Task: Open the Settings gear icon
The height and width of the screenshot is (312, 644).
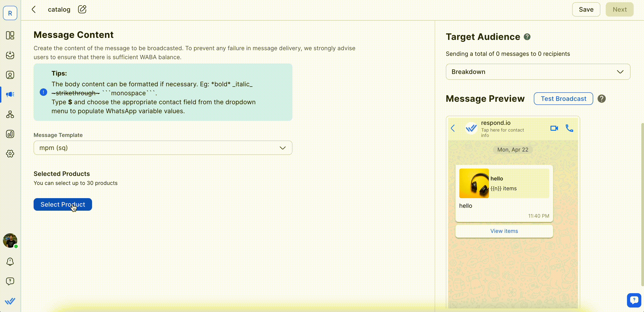Action: click(x=10, y=154)
